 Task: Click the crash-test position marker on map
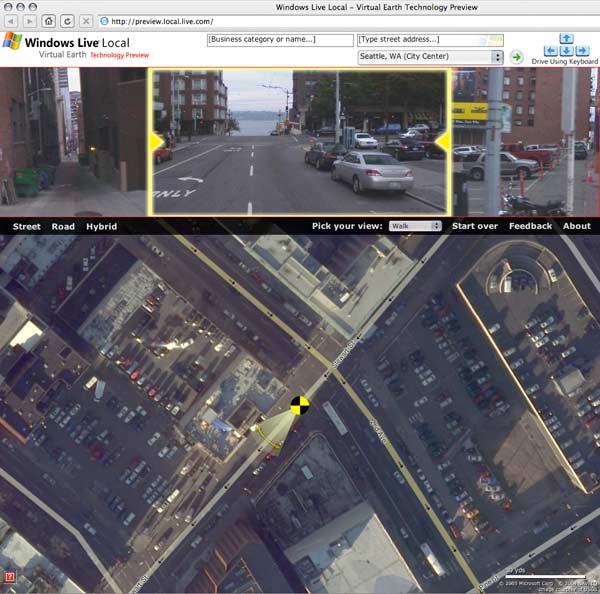tap(299, 405)
